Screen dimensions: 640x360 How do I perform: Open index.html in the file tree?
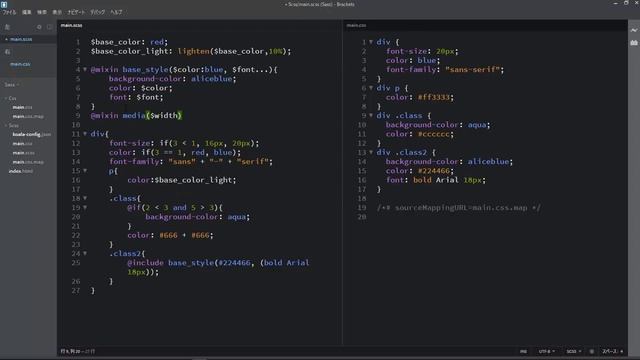[x=21, y=171]
